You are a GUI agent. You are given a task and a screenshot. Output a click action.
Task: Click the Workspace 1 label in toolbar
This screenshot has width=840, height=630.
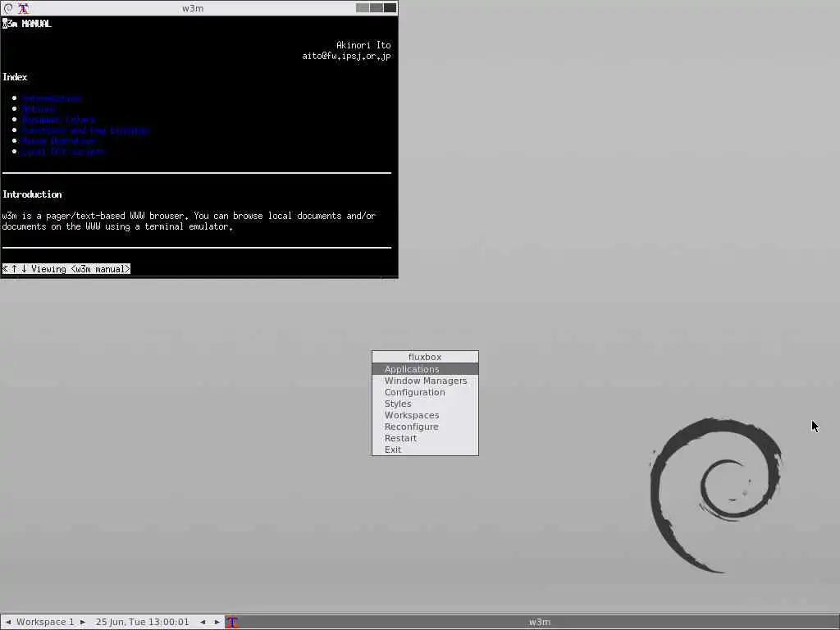[46, 622]
